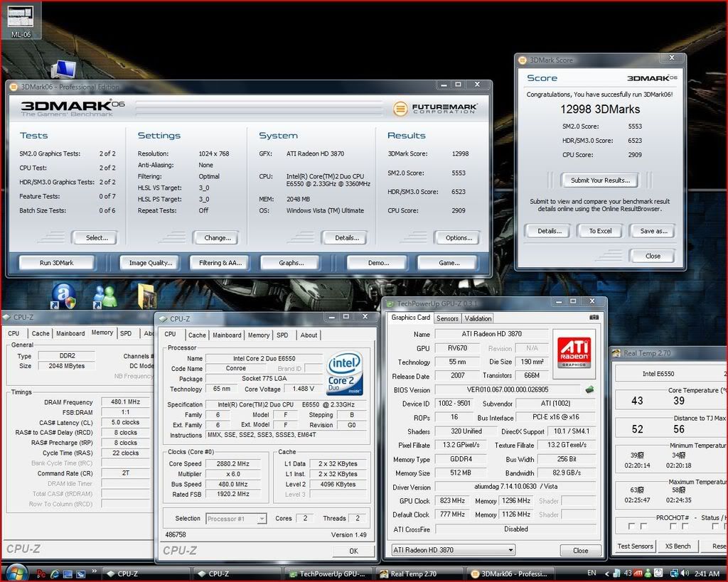728x582 pixels.
Task: Click the Submit Your Results button
Action: (x=600, y=180)
